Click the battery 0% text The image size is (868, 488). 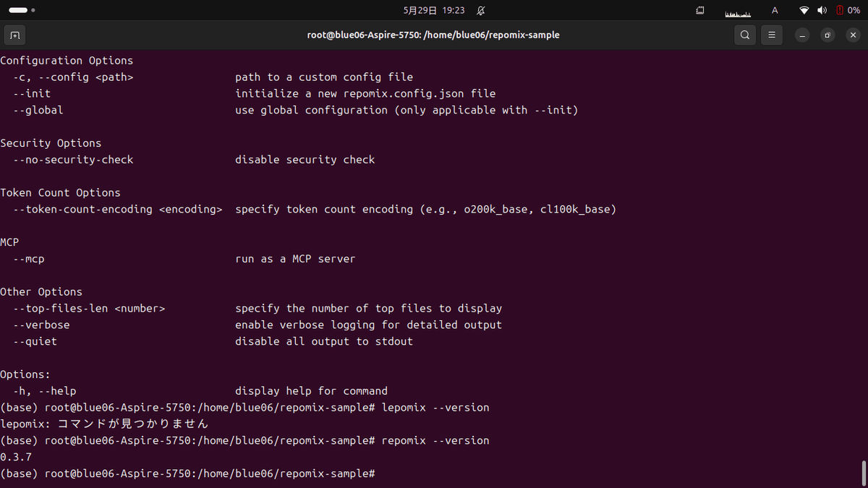(x=854, y=11)
